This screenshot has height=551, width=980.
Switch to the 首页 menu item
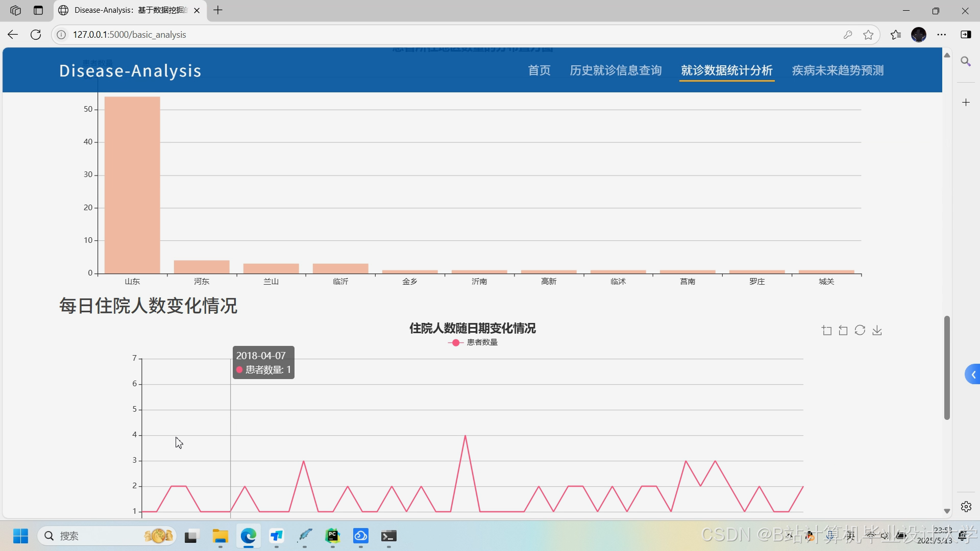tap(538, 70)
